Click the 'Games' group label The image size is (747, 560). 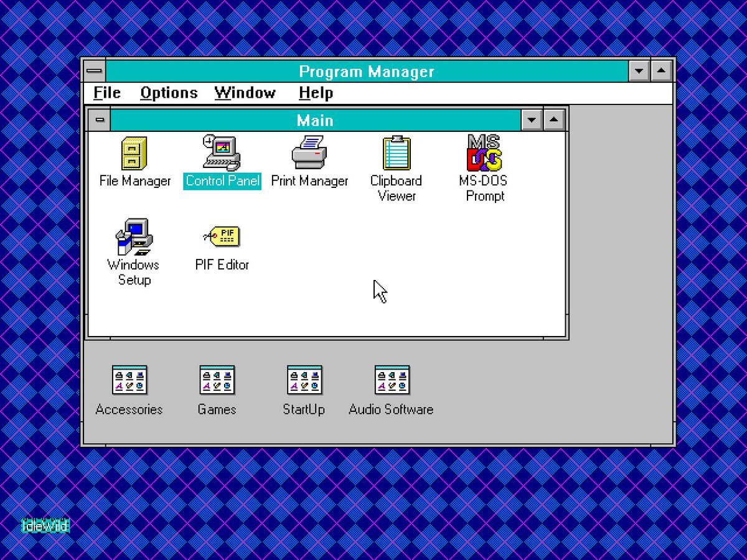coord(217,409)
